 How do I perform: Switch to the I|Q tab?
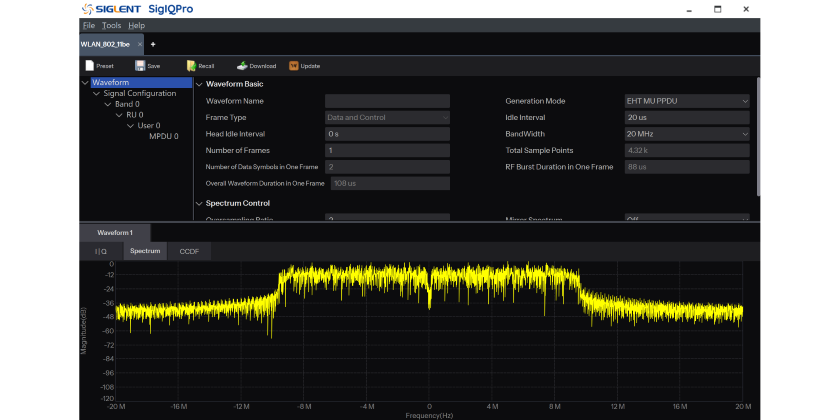100,251
